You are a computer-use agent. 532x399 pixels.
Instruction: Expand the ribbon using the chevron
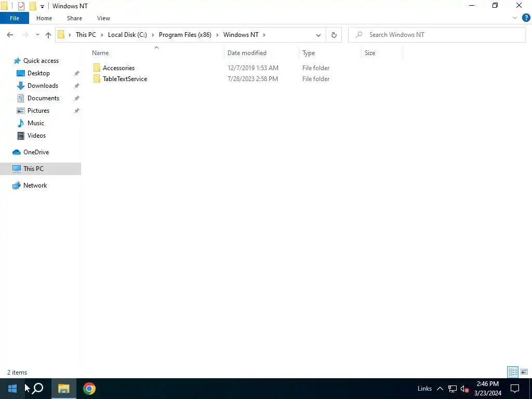pos(515,18)
